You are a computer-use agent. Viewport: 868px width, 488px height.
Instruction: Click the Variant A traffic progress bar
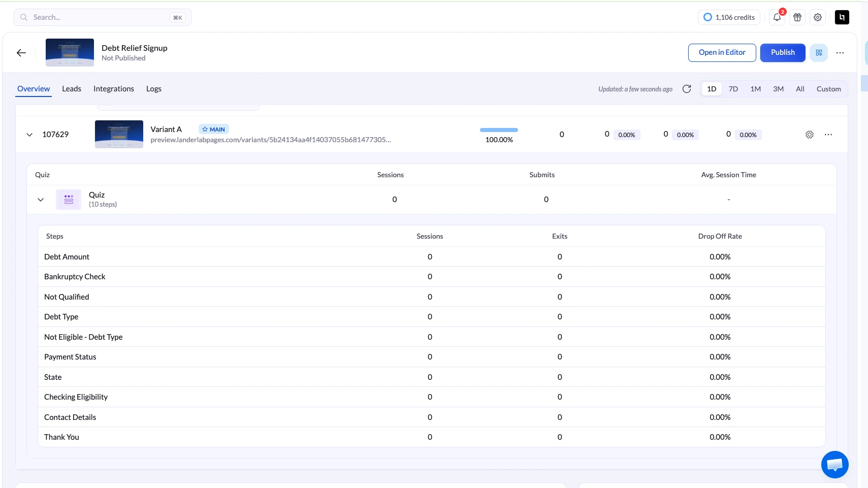pyautogui.click(x=499, y=130)
